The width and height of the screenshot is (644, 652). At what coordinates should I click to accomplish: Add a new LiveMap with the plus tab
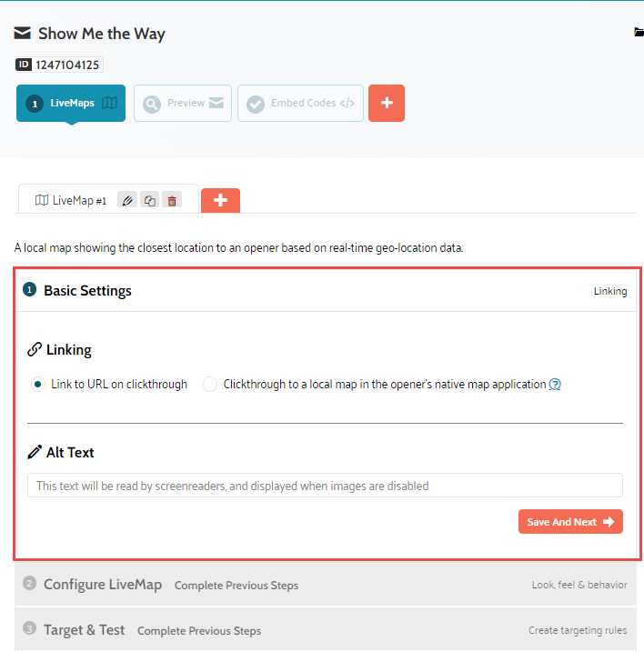click(x=220, y=200)
